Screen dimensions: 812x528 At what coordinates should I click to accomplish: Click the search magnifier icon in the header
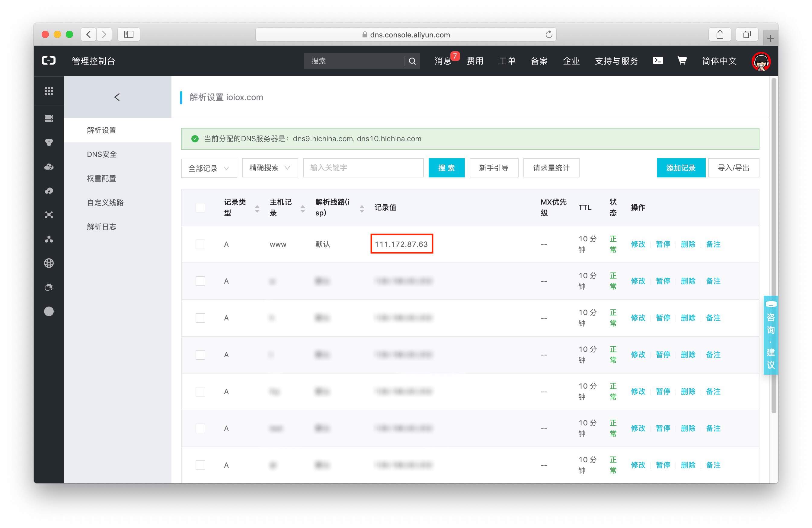(412, 61)
